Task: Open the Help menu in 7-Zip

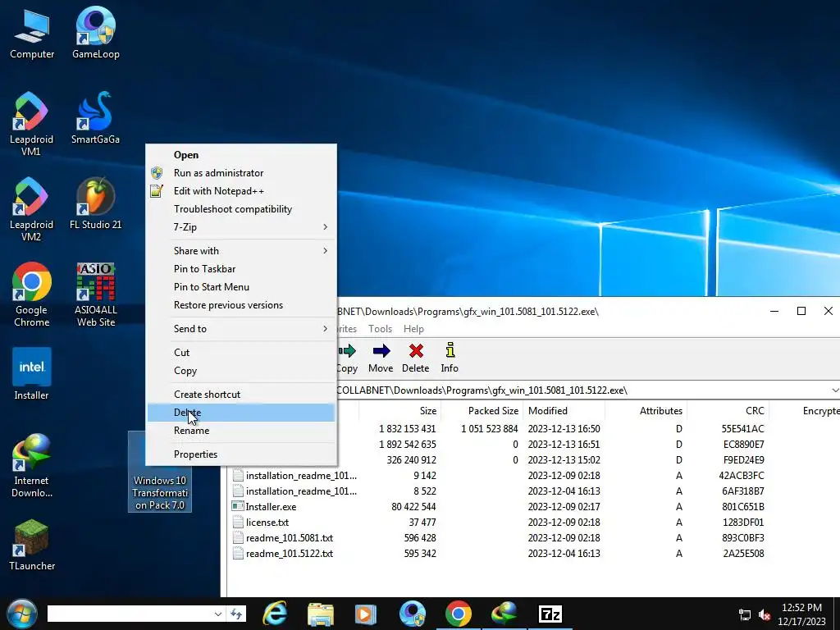Action: (413, 329)
